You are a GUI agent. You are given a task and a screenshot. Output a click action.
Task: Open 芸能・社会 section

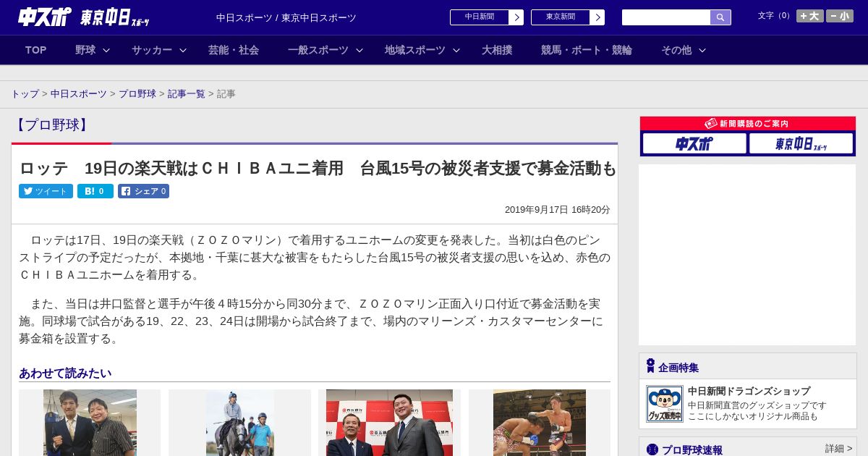pyautogui.click(x=234, y=50)
